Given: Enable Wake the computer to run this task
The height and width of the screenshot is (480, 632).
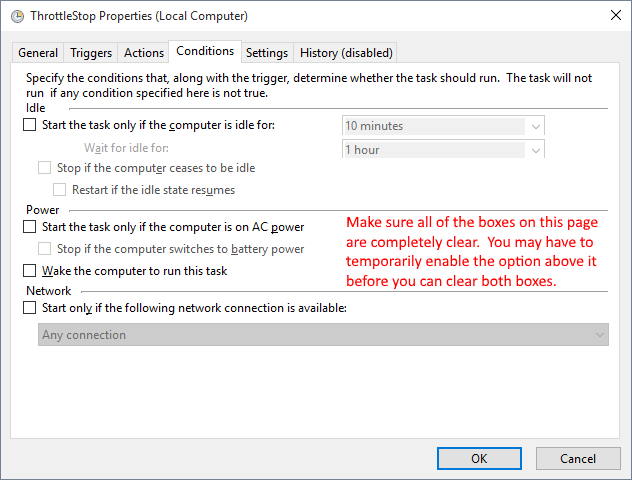Looking at the screenshot, I should pyautogui.click(x=29, y=270).
